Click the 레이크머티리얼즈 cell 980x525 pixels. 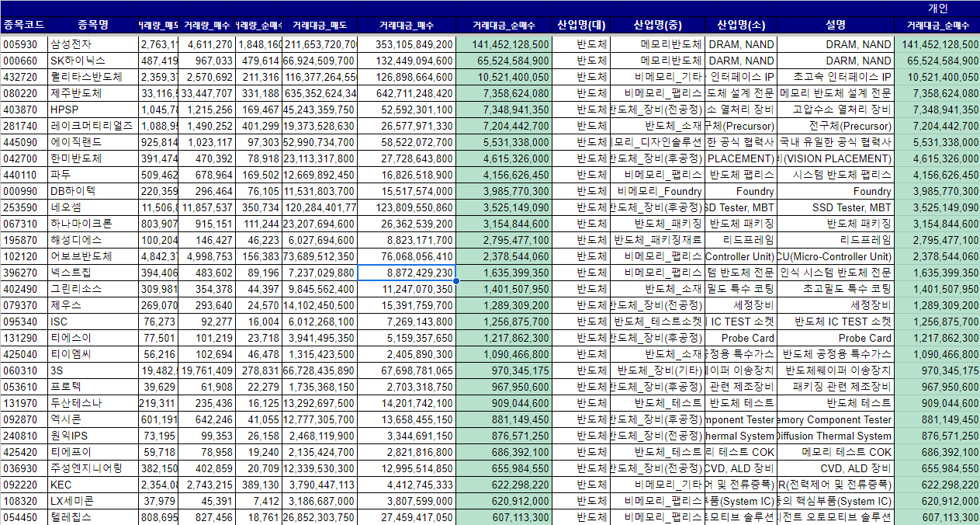(93, 126)
